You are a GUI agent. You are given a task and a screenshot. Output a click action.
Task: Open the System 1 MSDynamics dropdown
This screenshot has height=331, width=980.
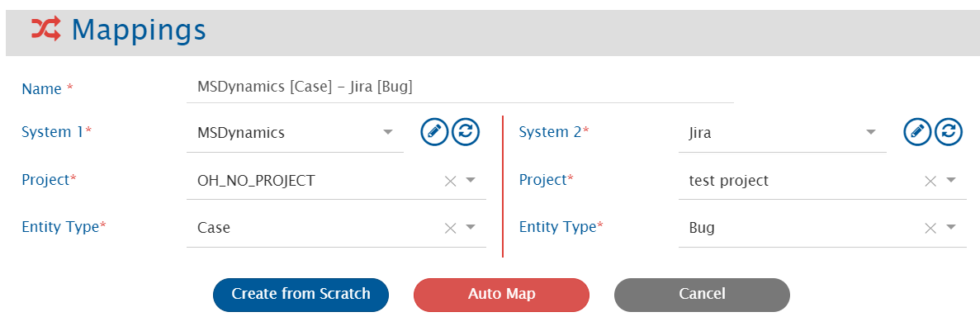[x=388, y=133]
